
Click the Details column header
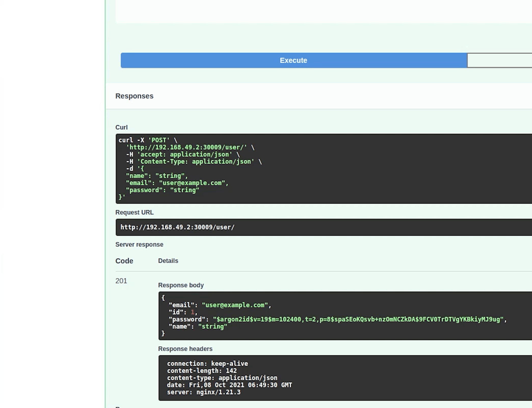168,261
